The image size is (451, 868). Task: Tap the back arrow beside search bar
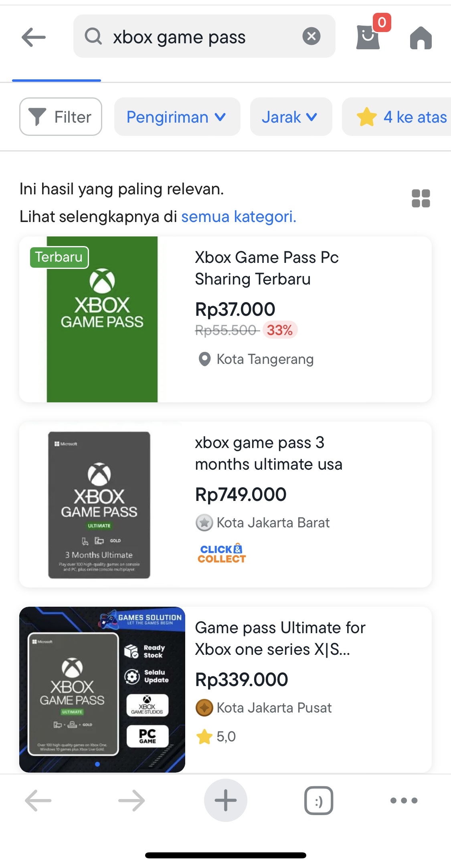(x=34, y=37)
